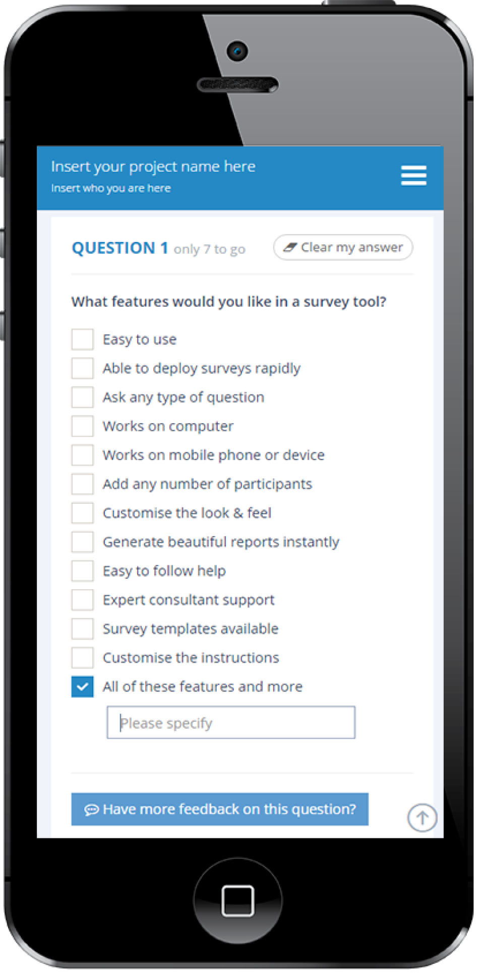Viewport: 484px width, 980px height.
Task: Open the hamburger navigation menu
Action: tap(413, 175)
